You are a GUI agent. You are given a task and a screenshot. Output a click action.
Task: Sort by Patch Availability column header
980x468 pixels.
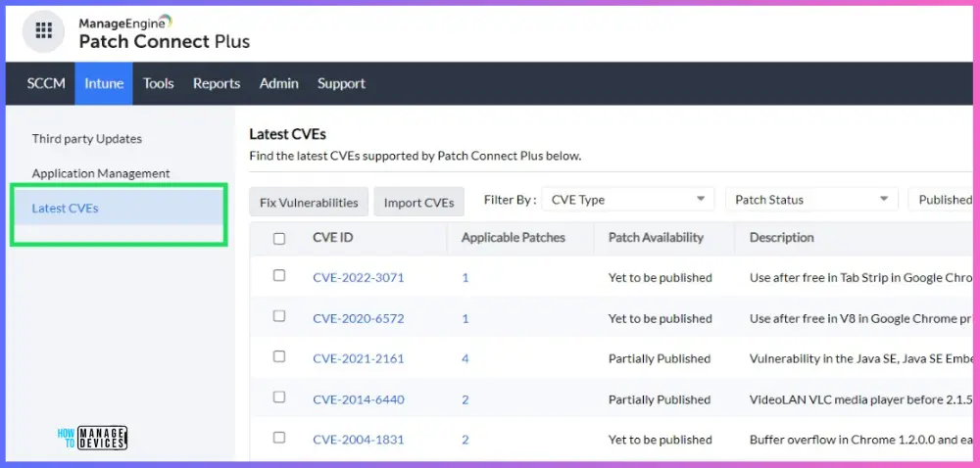(x=656, y=238)
